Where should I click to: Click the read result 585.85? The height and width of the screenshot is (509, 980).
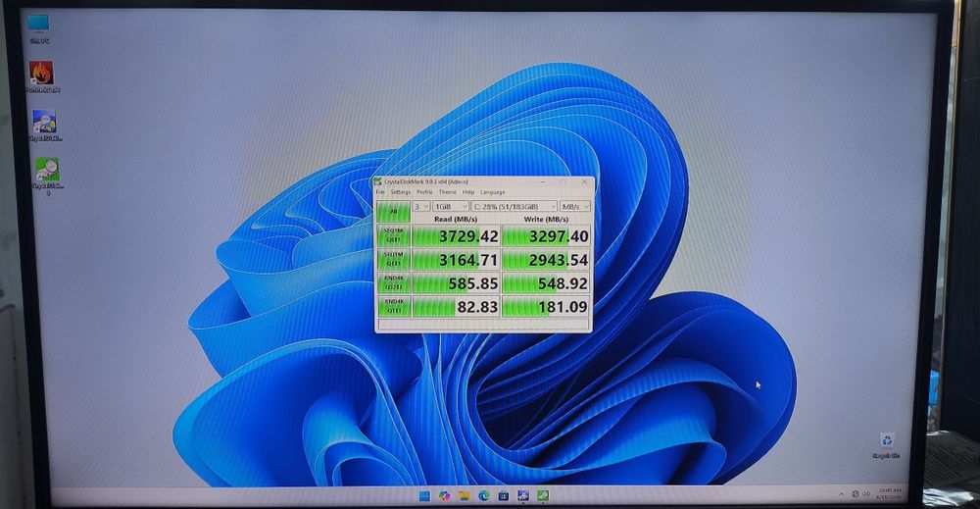[456, 283]
